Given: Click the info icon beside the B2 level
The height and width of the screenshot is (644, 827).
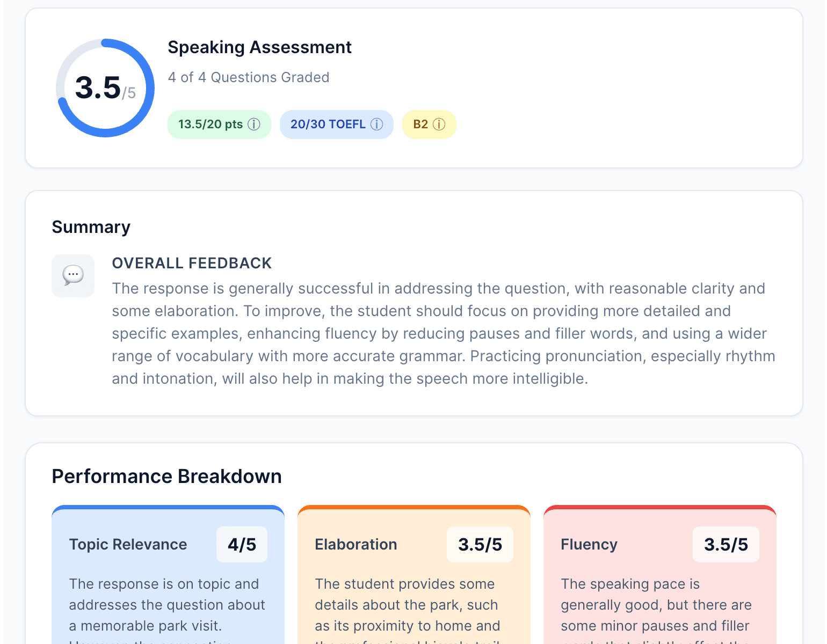Looking at the screenshot, I should (x=439, y=124).
